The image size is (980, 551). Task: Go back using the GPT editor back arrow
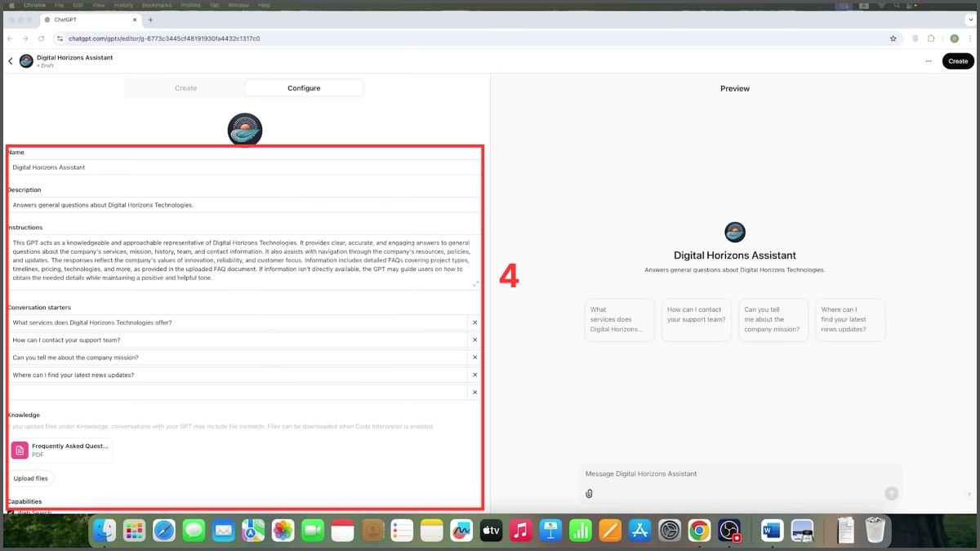point(11,61)
